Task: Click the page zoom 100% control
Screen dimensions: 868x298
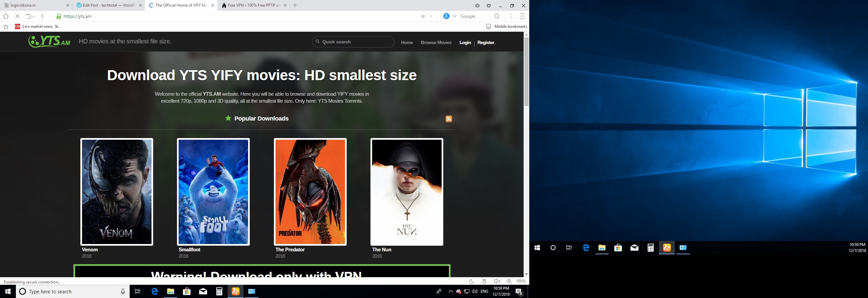Action: (x=520, y=281)
